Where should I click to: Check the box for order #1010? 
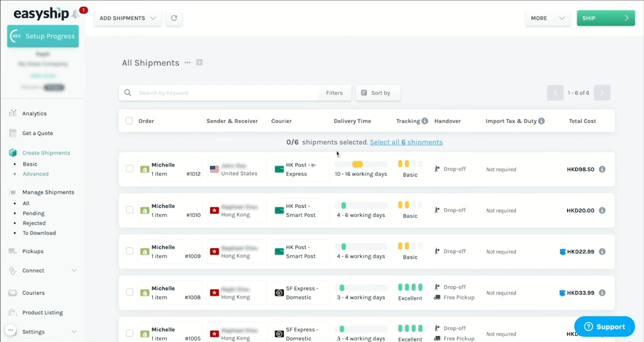129,210
